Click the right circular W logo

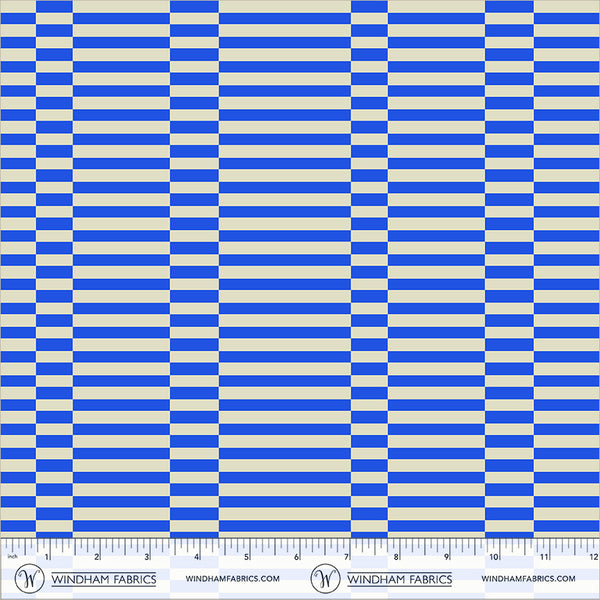pos(325,578)
